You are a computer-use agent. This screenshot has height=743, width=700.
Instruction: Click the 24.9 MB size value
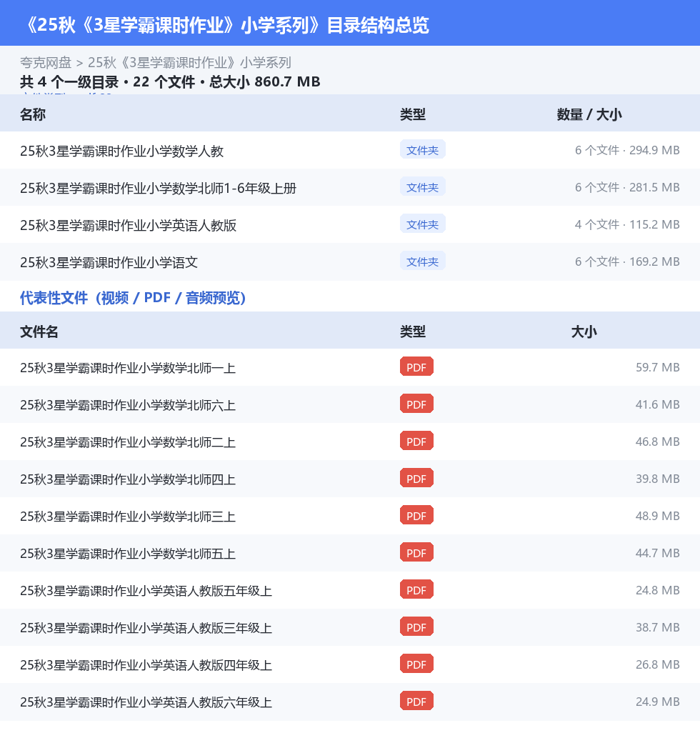coord(657,702)
